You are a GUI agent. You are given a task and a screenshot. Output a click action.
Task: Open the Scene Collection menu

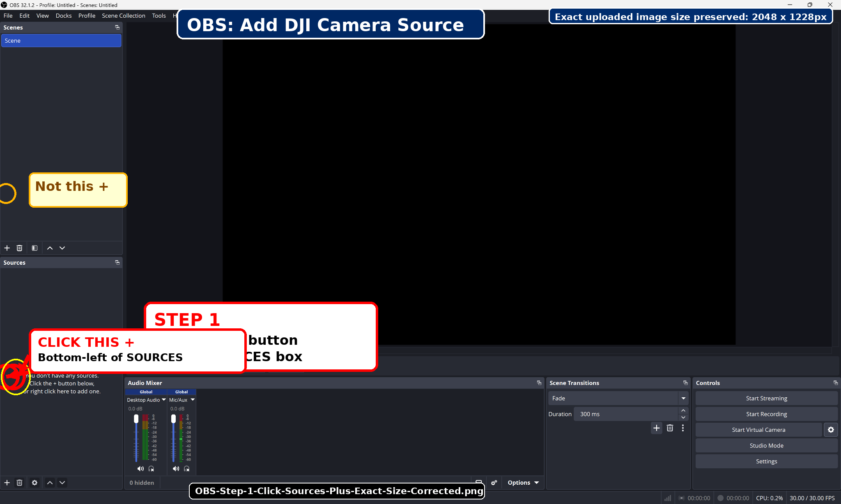(x=124, y=16)
